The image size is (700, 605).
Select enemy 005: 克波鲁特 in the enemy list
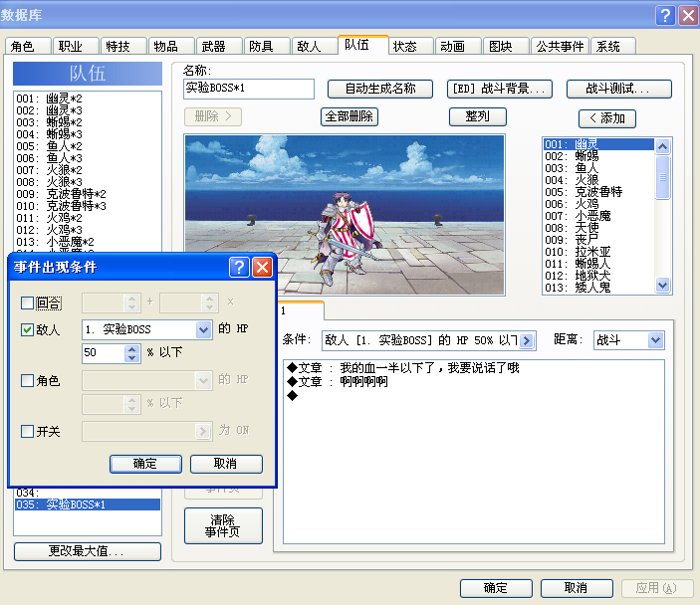click(598, 192)
